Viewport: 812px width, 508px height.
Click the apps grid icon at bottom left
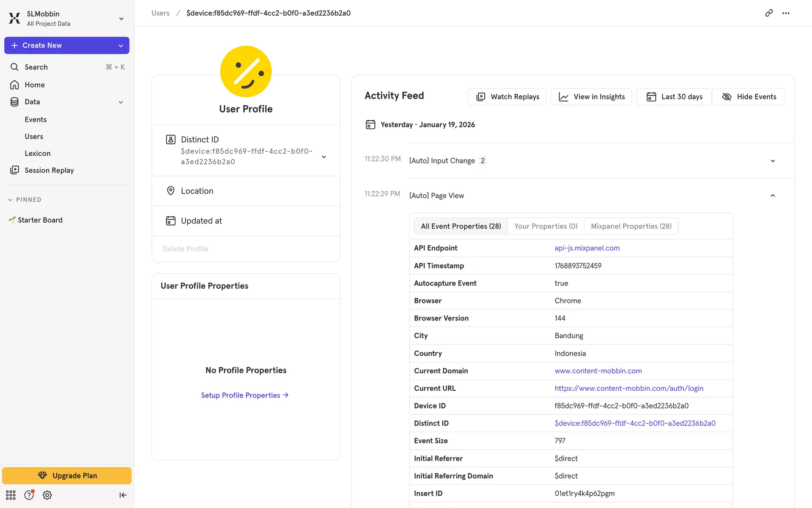click(11, 495)
